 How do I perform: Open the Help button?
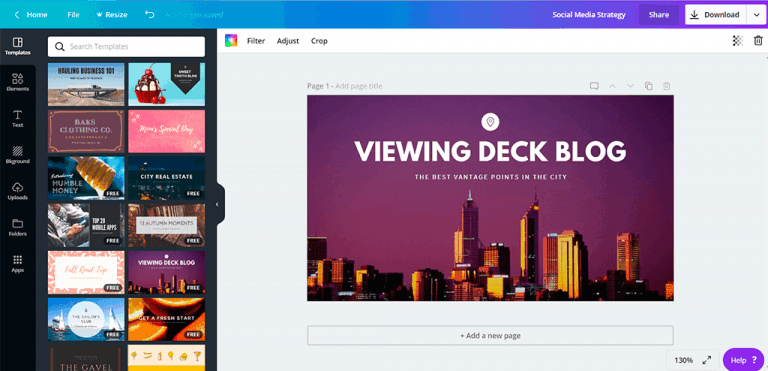(743, 360)
